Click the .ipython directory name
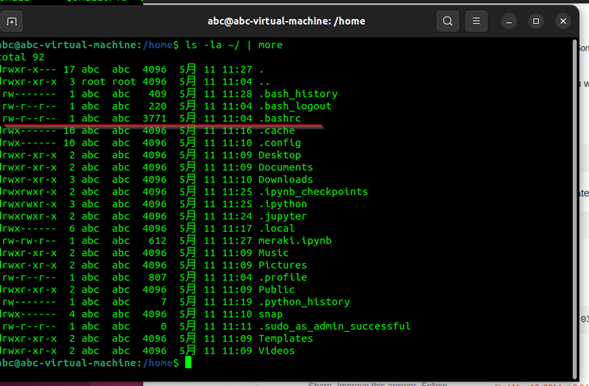The image size is (589, 386). tap(283, 204)
